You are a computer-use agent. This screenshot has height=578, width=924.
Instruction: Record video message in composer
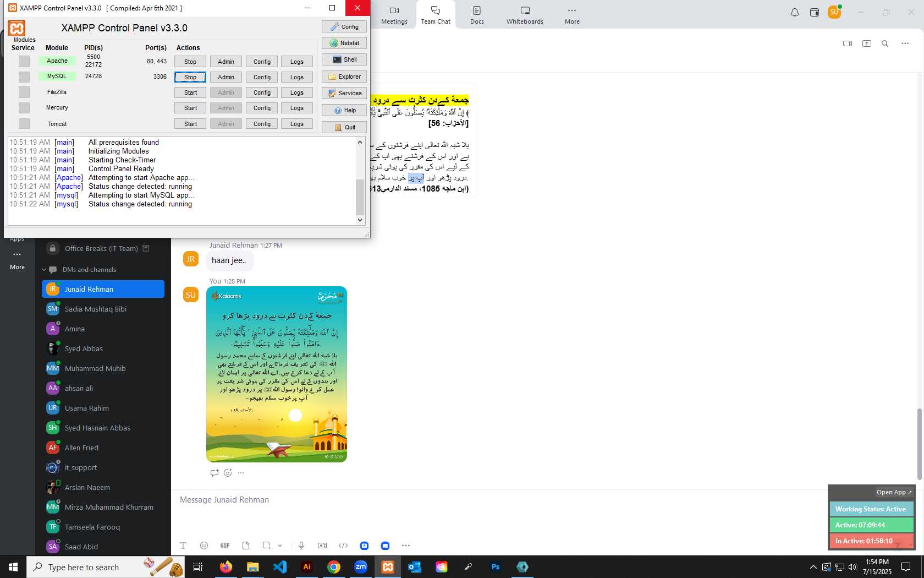322,546
